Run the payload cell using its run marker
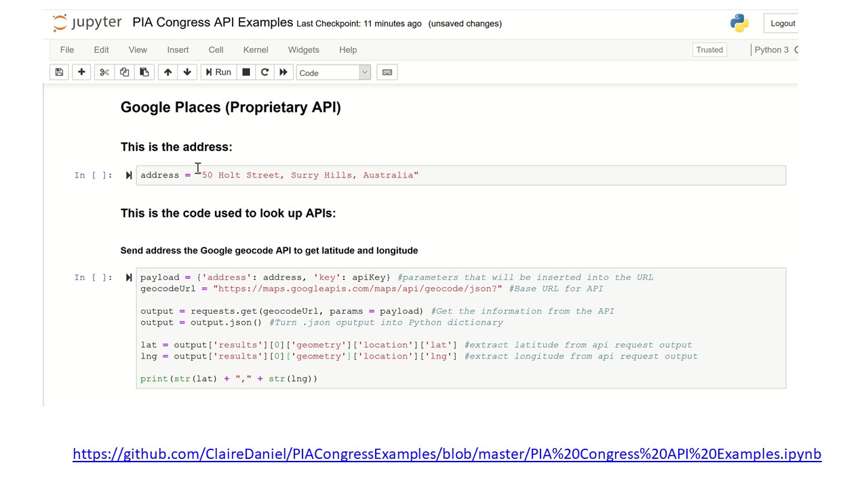 [x=129, y=277]
